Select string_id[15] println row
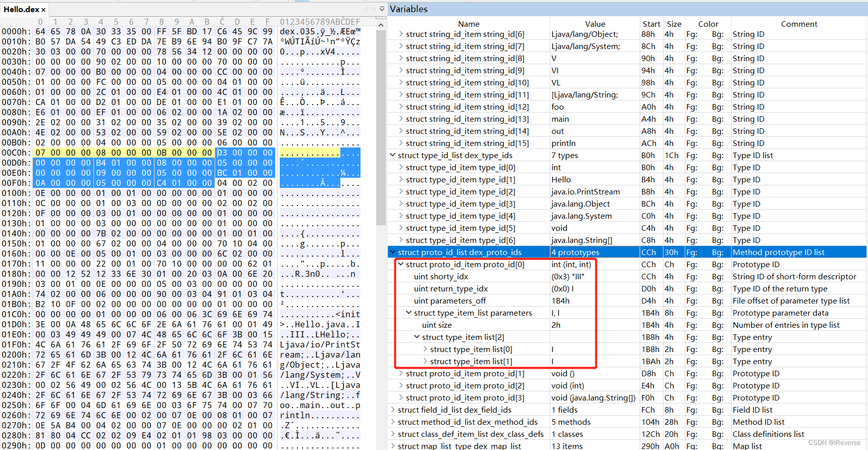The height and width of the screenshot is (450, 868). click(x=628, y=143)
